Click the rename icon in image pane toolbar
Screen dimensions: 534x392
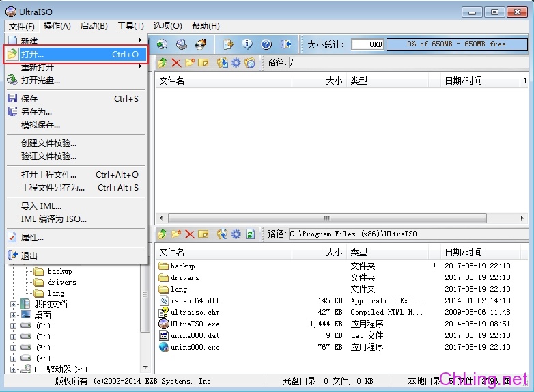click(203, 63)
